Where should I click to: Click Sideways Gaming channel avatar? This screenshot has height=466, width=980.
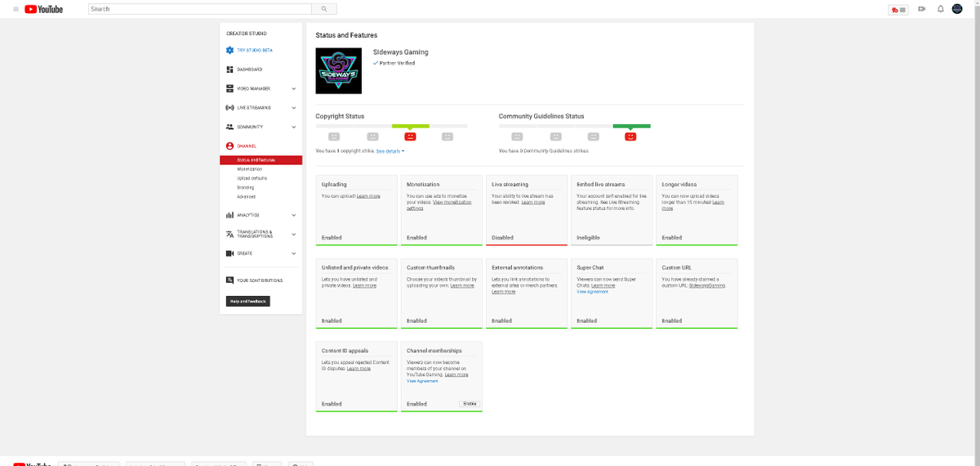click(x=339, y=71)
